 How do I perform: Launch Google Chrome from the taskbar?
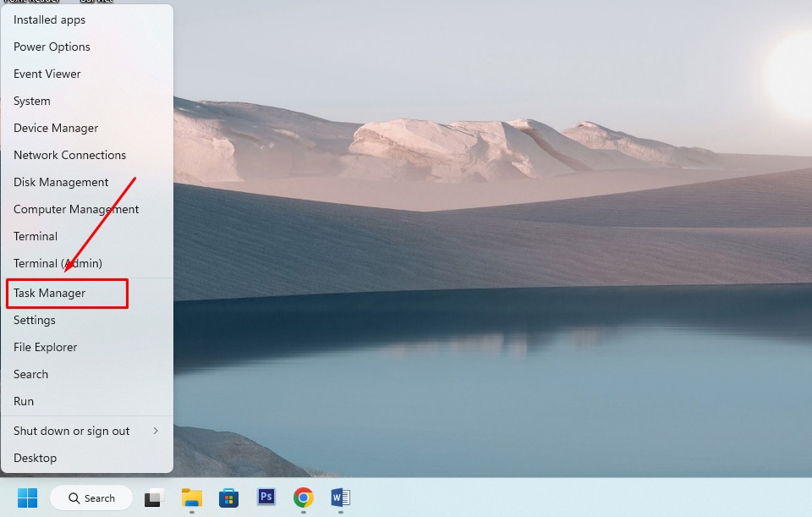(303, 498)
